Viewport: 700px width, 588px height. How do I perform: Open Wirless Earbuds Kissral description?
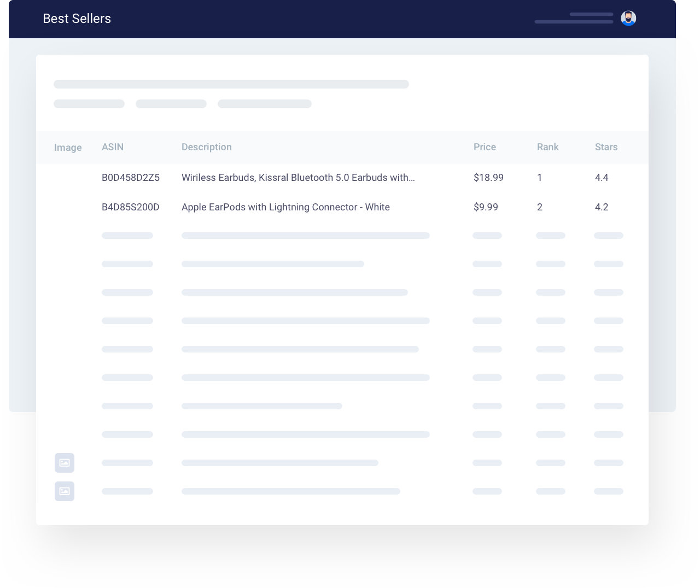click(x=298, y=178)
